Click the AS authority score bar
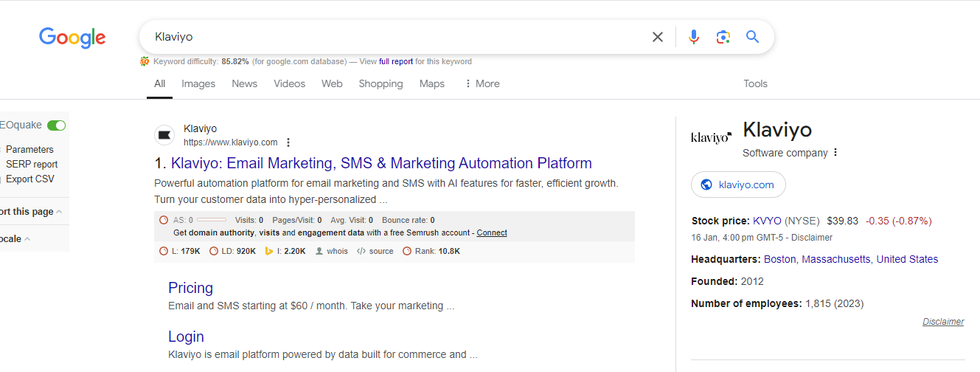This screenshot has width=980, height=372. pos(211,220)
